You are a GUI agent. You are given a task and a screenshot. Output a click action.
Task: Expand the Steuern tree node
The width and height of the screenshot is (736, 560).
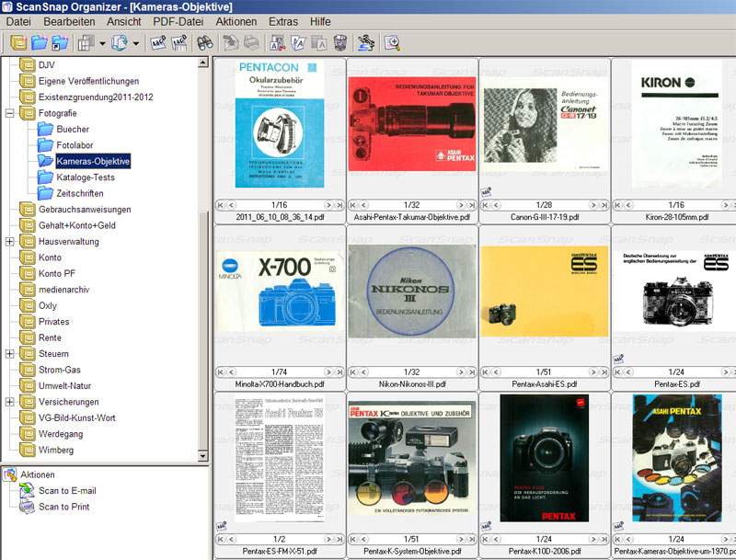tap(9, 354)
